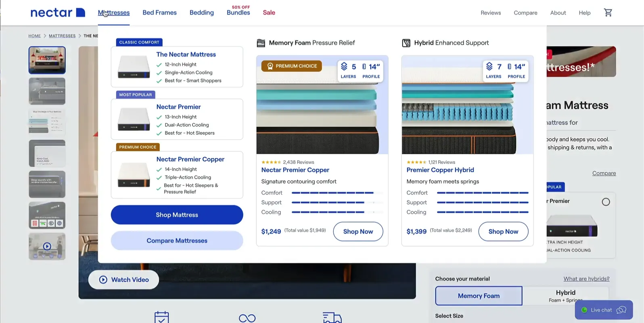
Task: Click the delivery truck icon below the gallery
Action: (332, 318)
